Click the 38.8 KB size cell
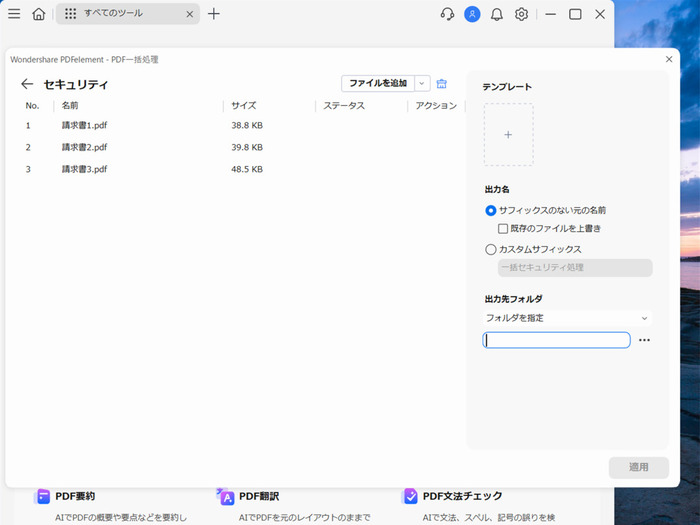The image size is (700, 525). point(247,125)
